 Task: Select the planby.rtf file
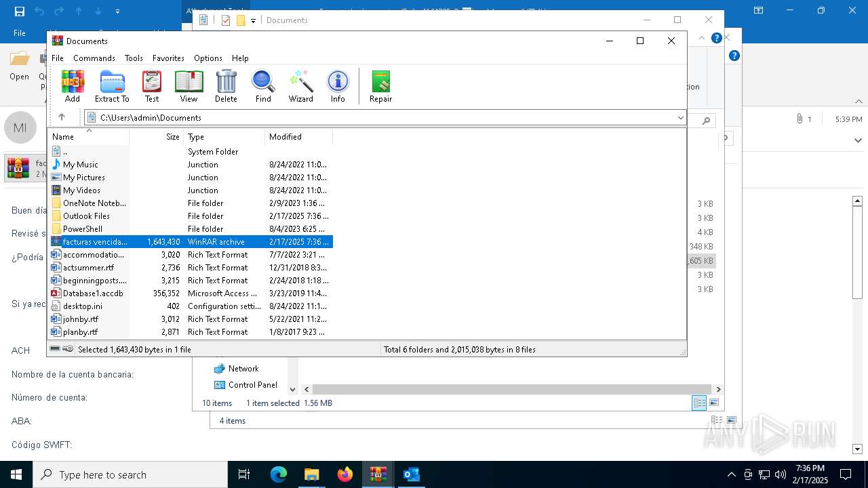191,332
